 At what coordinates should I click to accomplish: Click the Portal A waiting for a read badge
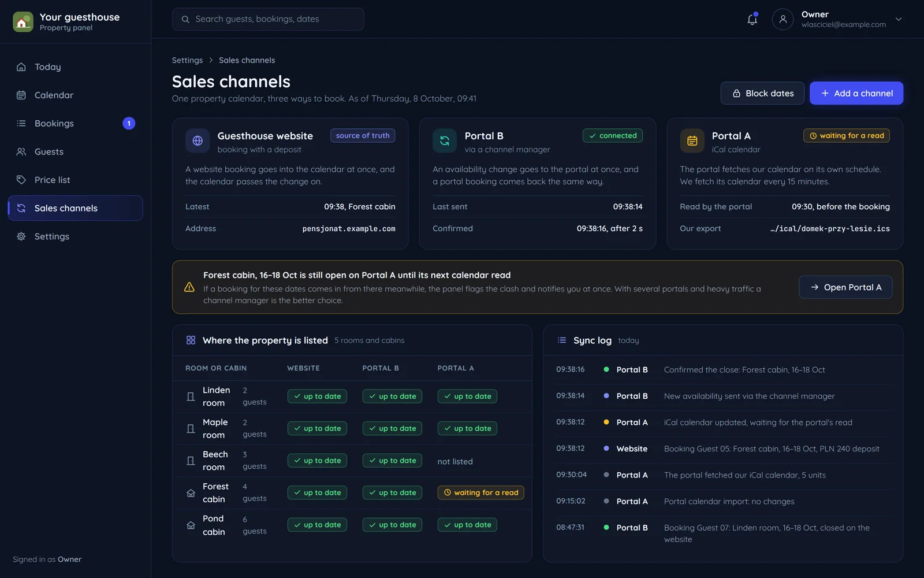(847, 135)
